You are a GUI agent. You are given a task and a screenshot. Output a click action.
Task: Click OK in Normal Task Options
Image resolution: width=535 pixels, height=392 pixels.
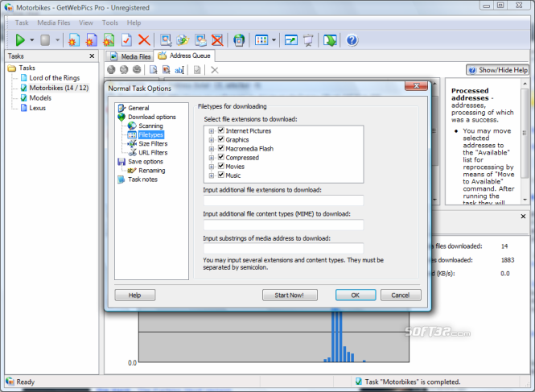coord(356,295)
